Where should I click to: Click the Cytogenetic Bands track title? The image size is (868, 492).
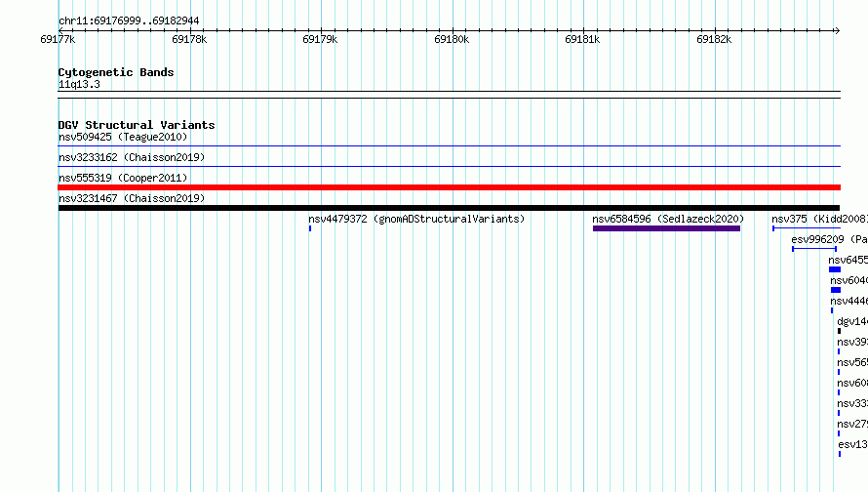116,72
